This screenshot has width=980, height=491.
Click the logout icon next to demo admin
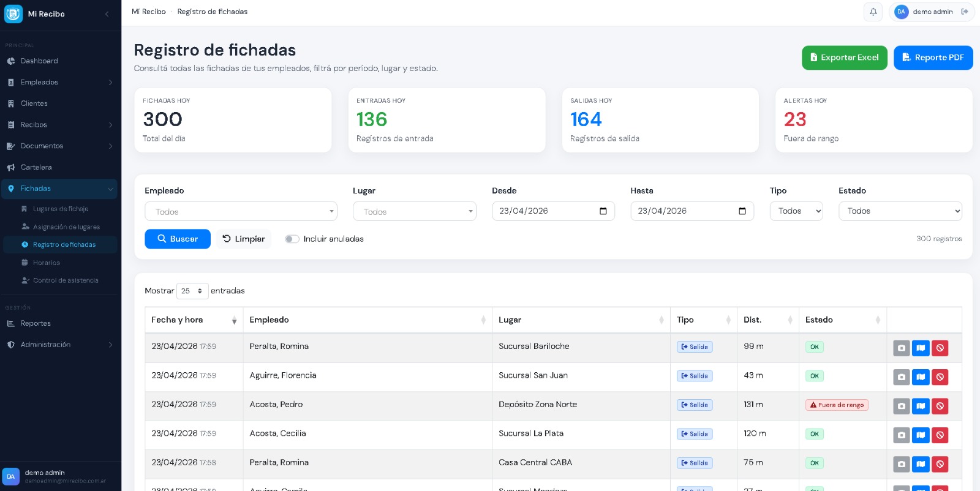pyautogui.click(x=965, y=12)
